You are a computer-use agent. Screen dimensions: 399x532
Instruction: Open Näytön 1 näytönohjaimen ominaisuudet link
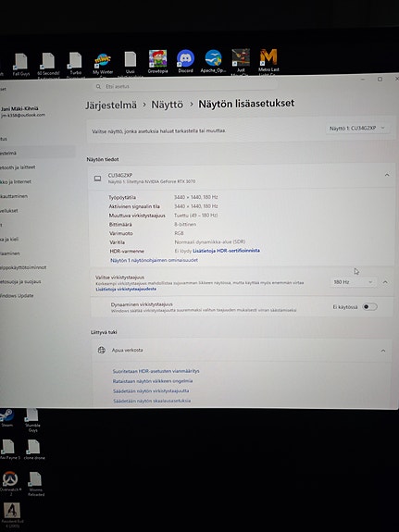pos(154,260)
